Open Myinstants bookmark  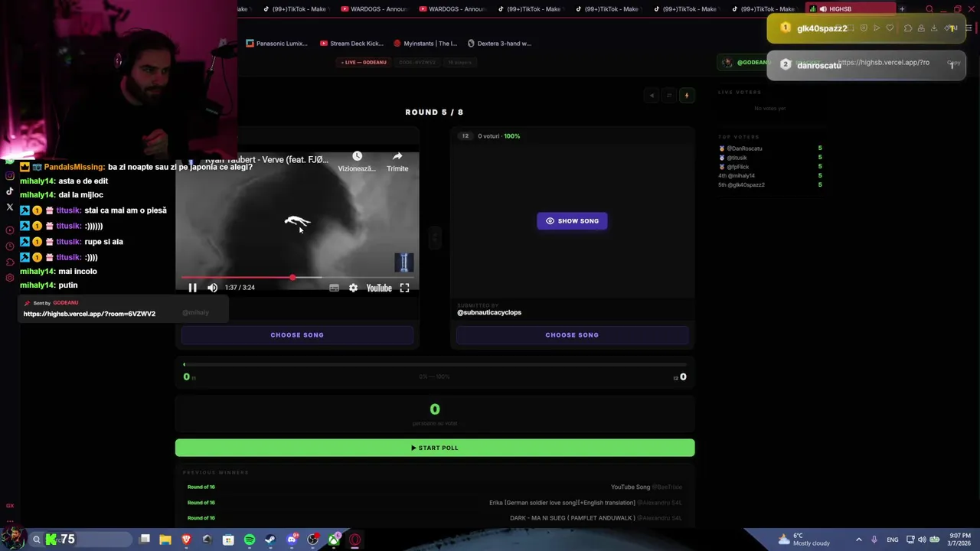click(425, 44)
